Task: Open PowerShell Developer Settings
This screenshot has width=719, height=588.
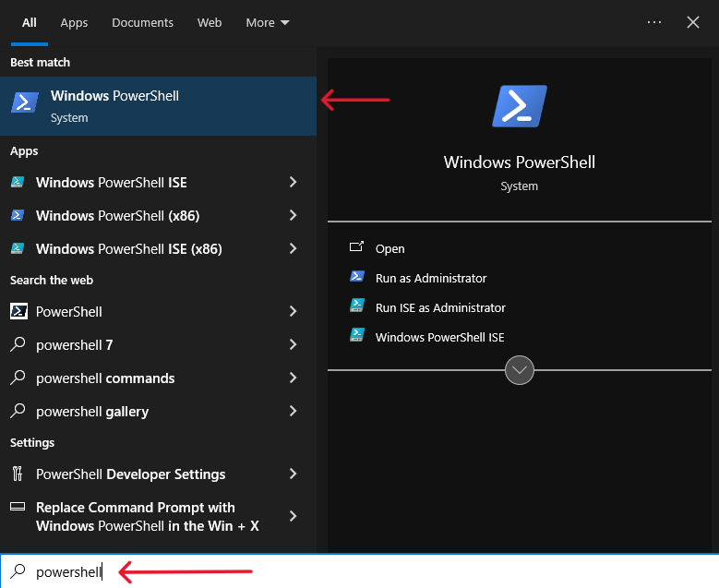Action: point(158,474)
